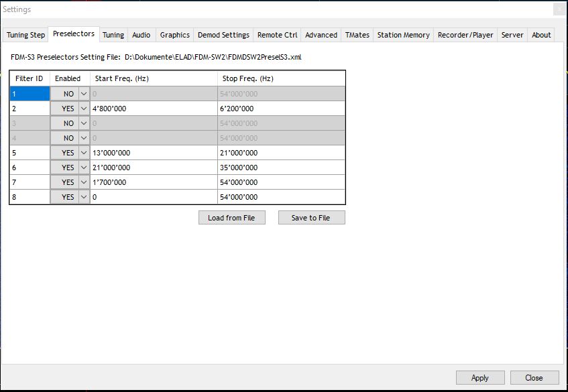The height and width of the screenshot is (392, 568).
Task: Open the About tab
Action: point(541,35)
